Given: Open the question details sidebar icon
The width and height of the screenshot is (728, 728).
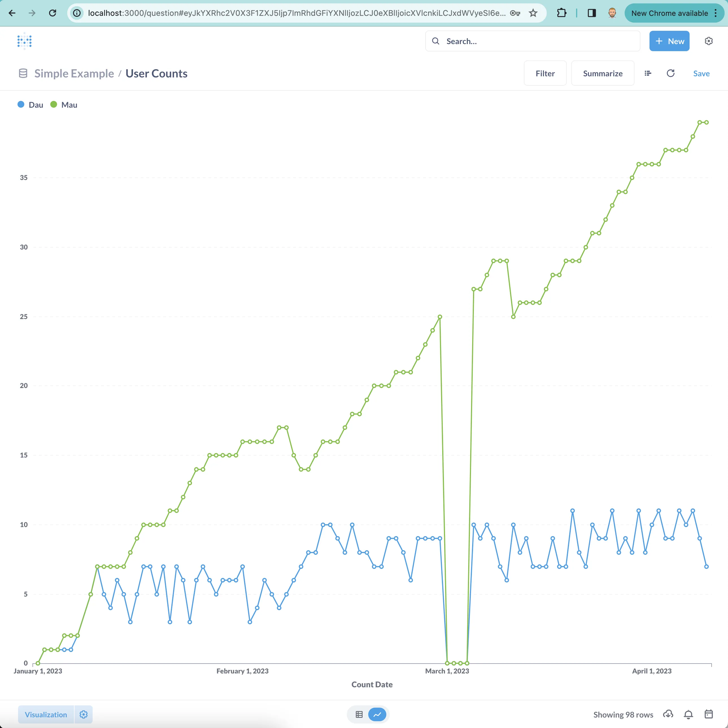Looking at the screenshot, I should point(648,73).
